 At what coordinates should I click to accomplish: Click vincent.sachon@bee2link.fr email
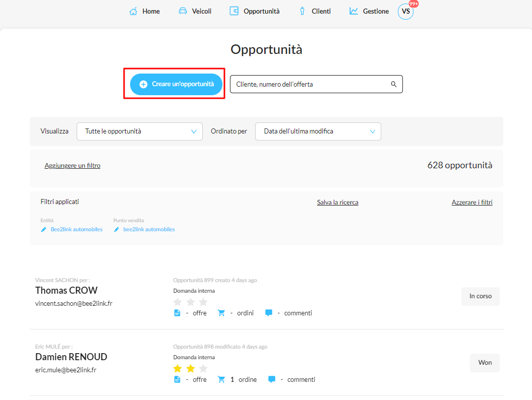point(74,303)
